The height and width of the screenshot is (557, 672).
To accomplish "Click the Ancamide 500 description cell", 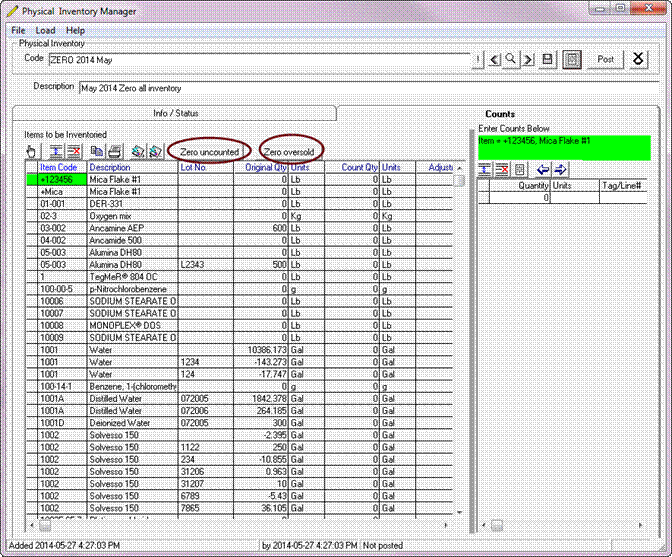I will (133, 240).
